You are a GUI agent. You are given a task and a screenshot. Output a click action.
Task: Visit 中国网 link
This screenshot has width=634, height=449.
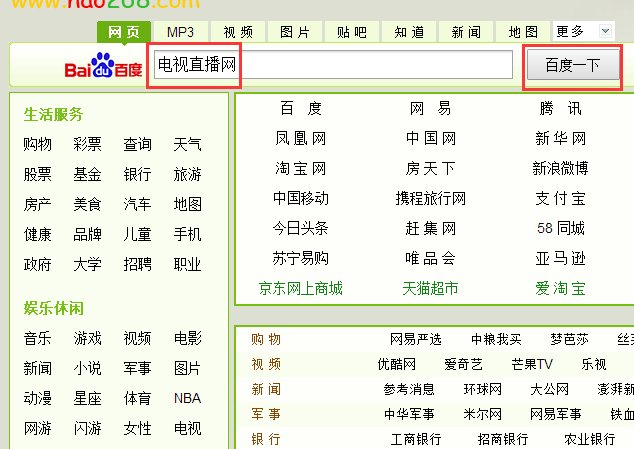[430, 138]
